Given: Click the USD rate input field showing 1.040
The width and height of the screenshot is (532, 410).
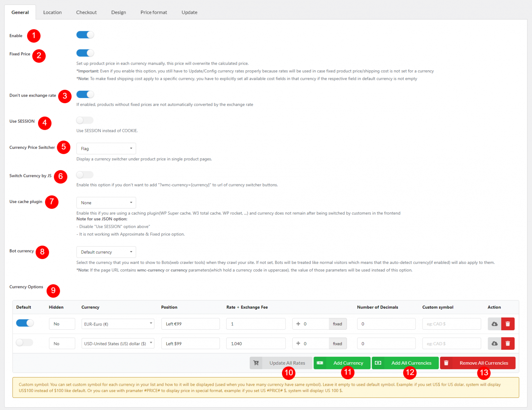Looking at the screenshot, I should (x=256, y=344).
